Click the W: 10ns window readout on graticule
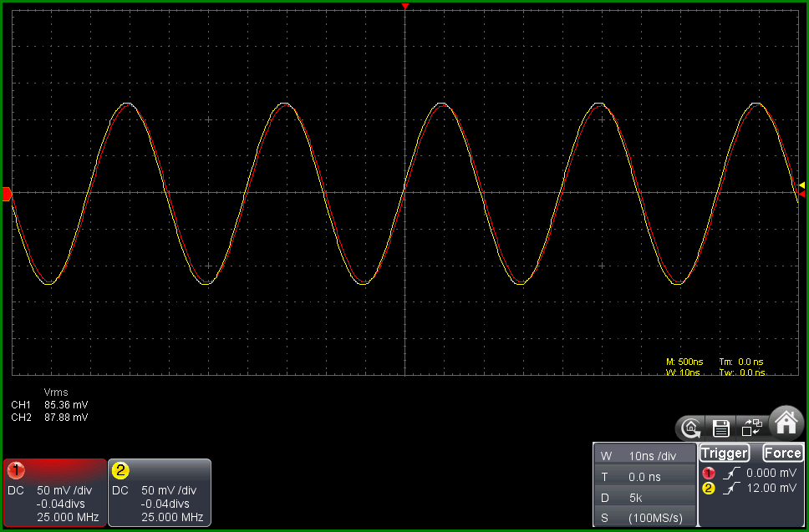 tap(683, 372)
